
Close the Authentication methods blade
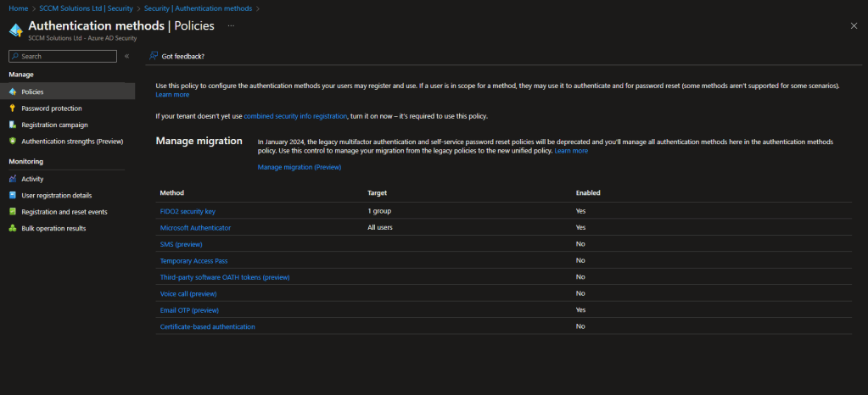pyautogui.click(x=854, y=26)
